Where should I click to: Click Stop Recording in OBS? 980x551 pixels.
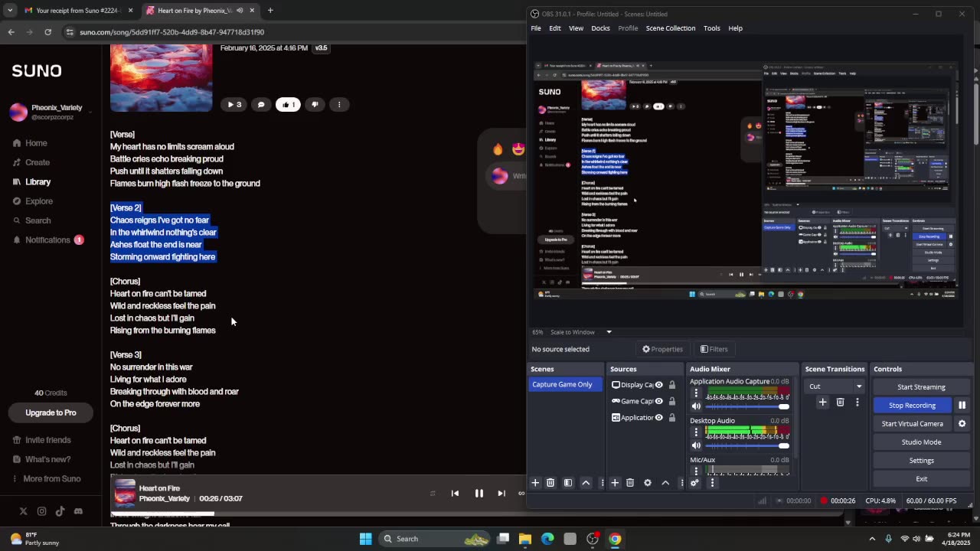tap(912, 406)
